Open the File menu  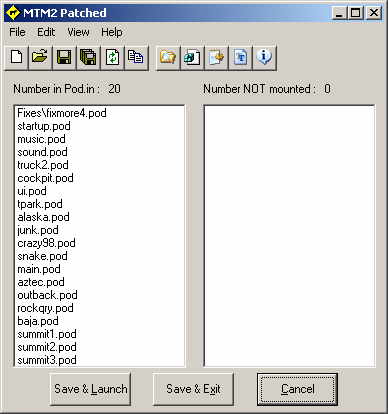[17, 32]
